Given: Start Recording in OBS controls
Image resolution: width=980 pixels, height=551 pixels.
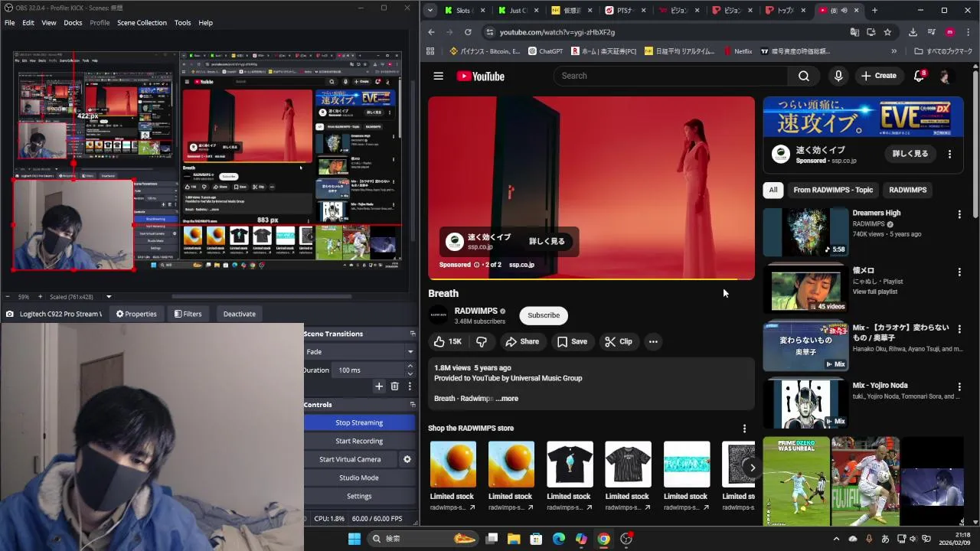Looking at the screenshot, I should click(359, 441).
